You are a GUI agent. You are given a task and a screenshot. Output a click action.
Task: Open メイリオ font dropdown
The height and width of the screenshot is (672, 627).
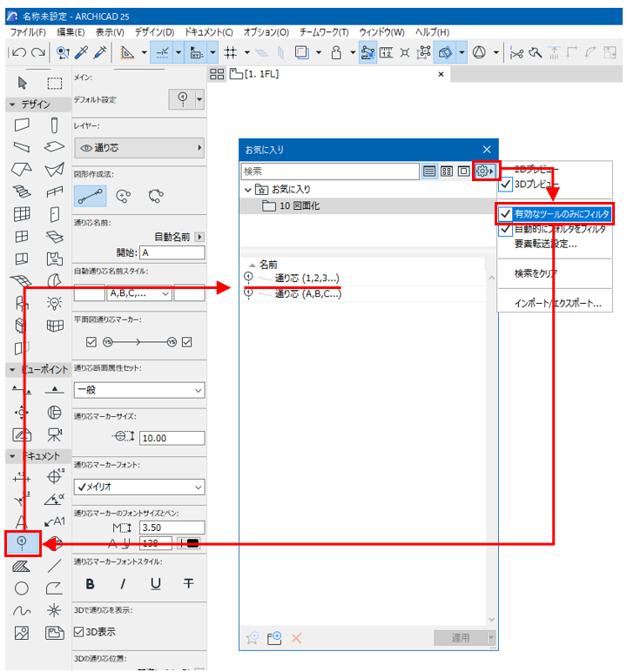[139, 487]
